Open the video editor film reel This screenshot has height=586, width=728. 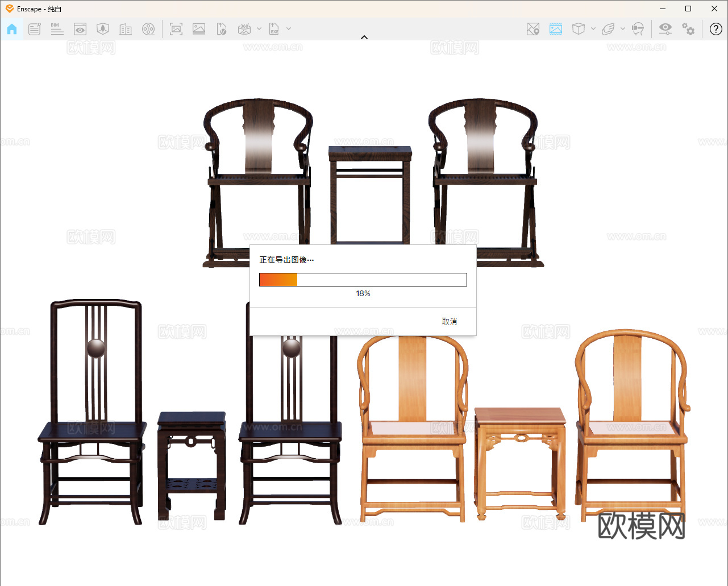pyautogui.click(x=148, y=29)
